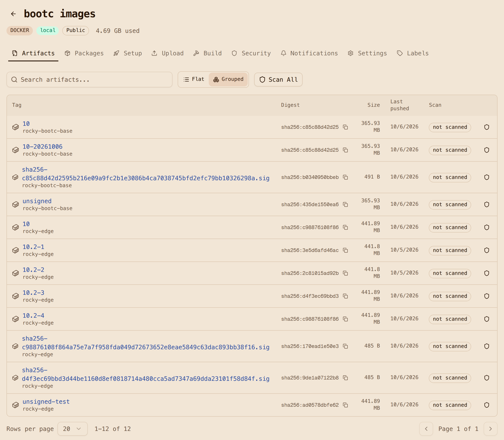Open the unsigned-test tag link
Image resolution: width=504 pixels, height=440 pixels.
46,402
